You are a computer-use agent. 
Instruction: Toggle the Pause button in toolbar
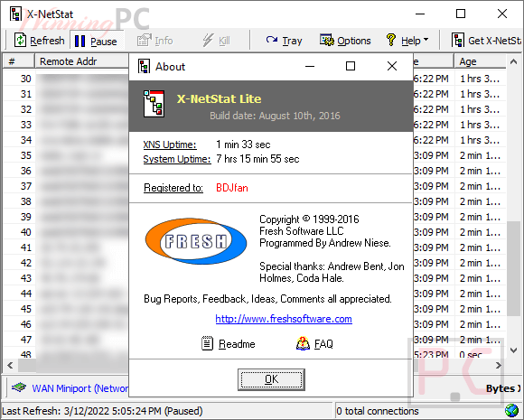[97, 41]
